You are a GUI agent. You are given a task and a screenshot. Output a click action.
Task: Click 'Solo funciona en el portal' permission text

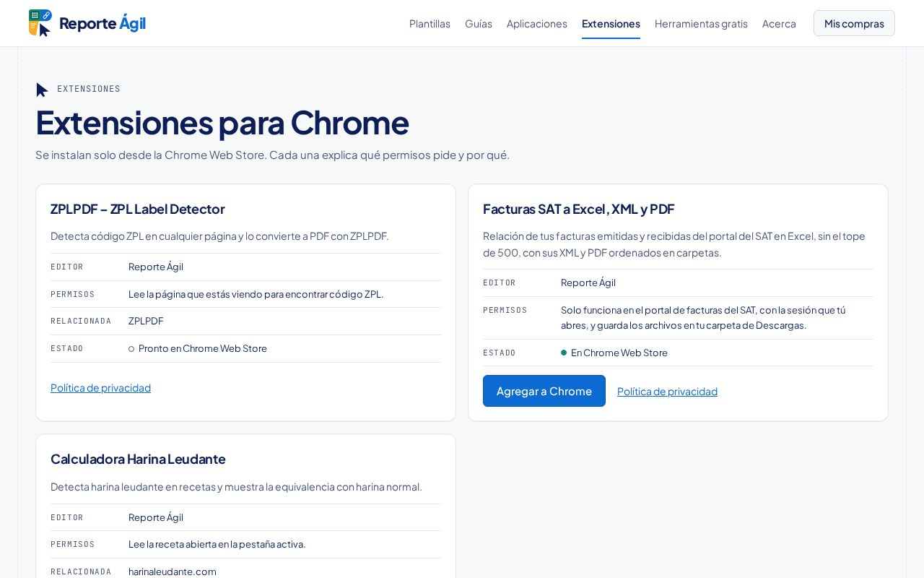[x=703, y=318]
